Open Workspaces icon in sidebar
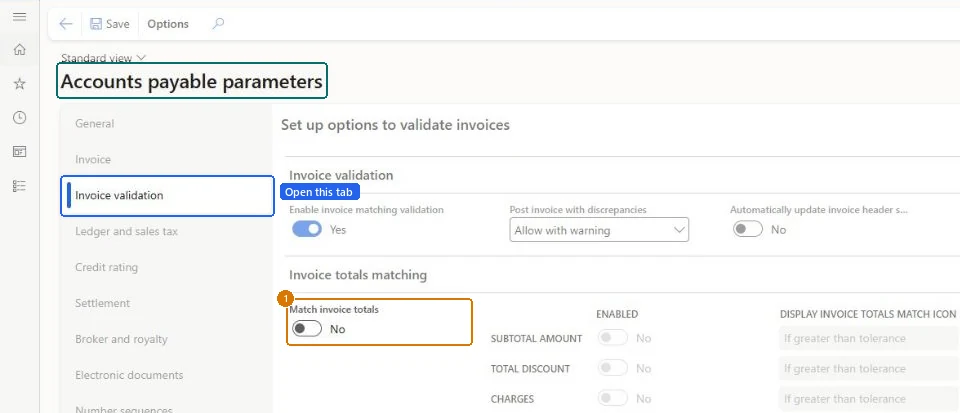The height and width of the screenshot is (413, 960). [20, 152]
